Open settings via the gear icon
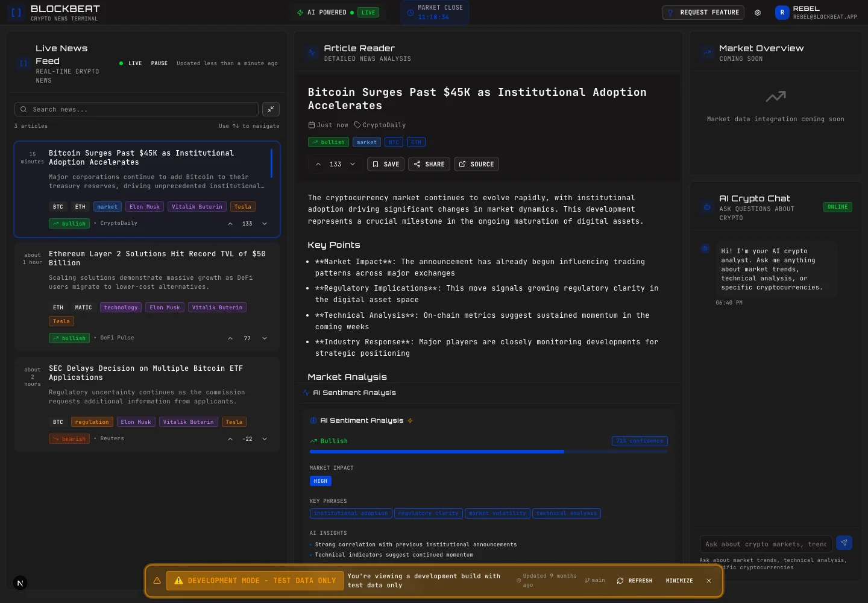Viewport: 868px width, 603px height. 758,13
